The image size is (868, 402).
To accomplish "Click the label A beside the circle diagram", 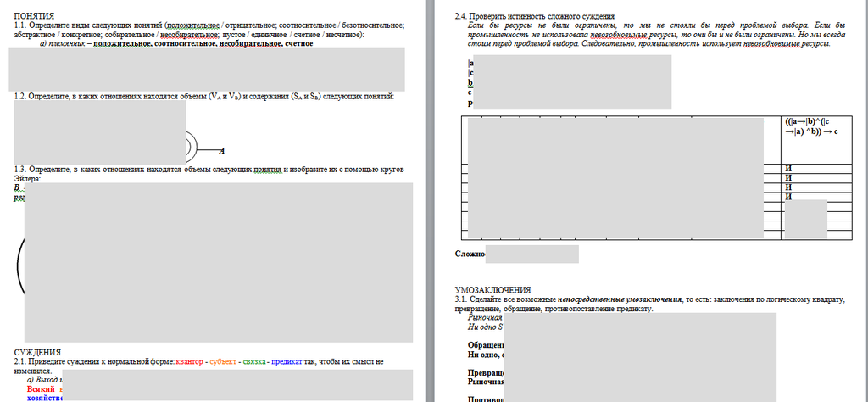I will pos(221,151).
